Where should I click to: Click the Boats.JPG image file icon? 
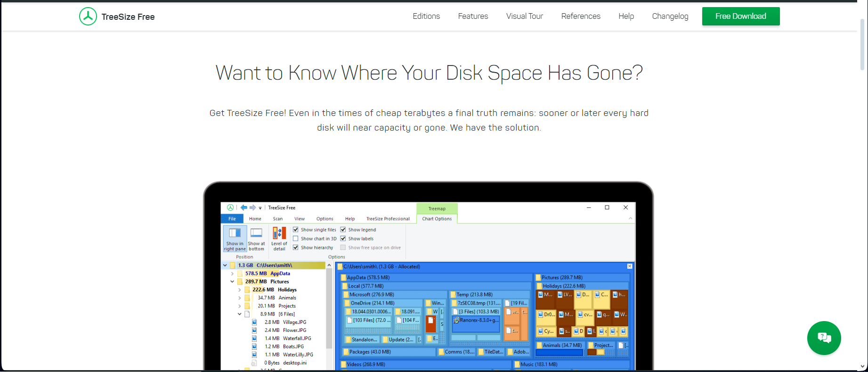pos(254,347)
